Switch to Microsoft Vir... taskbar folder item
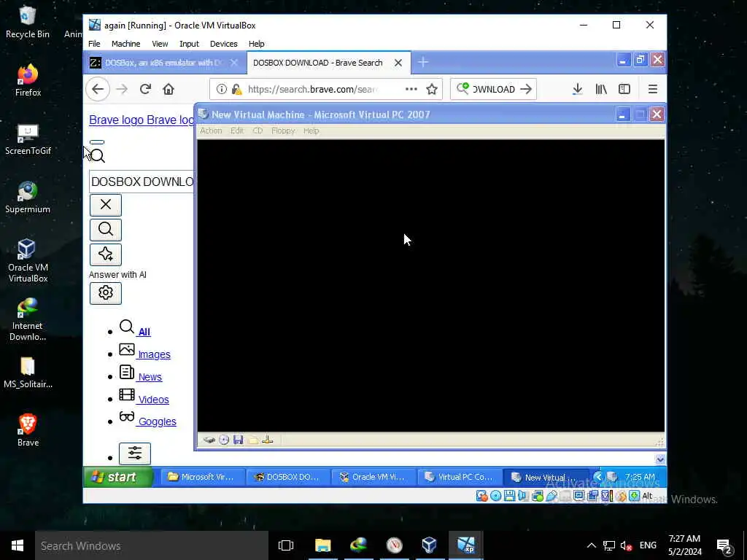Viewport: 747px width, 560px height. [x=203, y=477]
